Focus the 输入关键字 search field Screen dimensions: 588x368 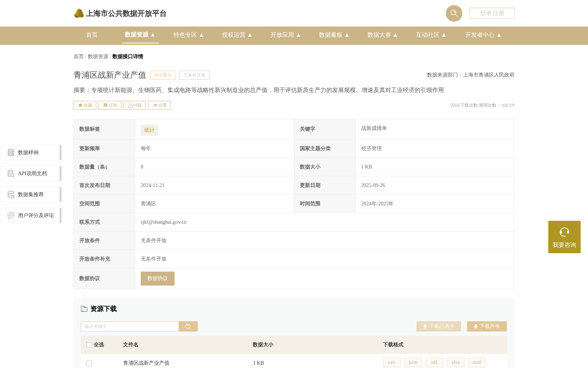130,326
